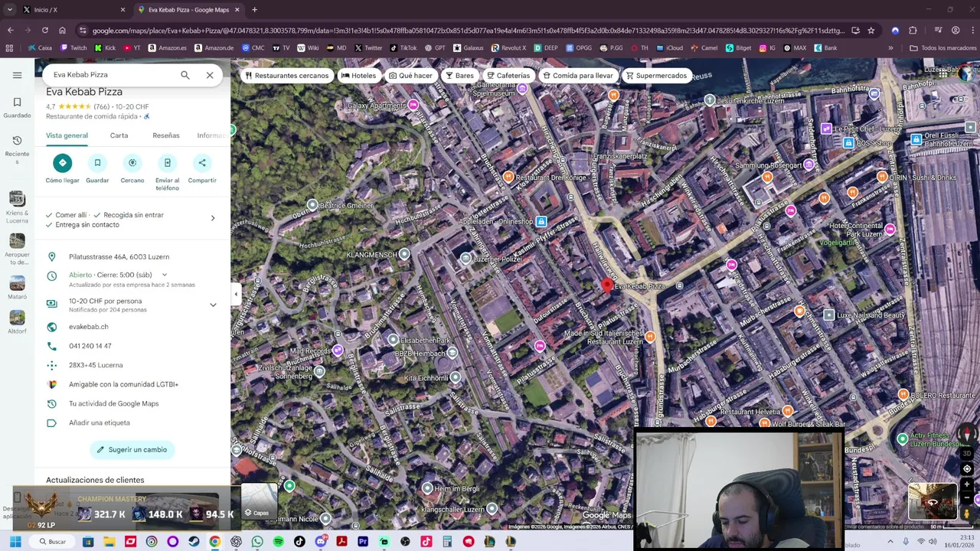980x551 pixels.
Task: Open Spotify from the taskbar
Action: [x=278, y=542]
